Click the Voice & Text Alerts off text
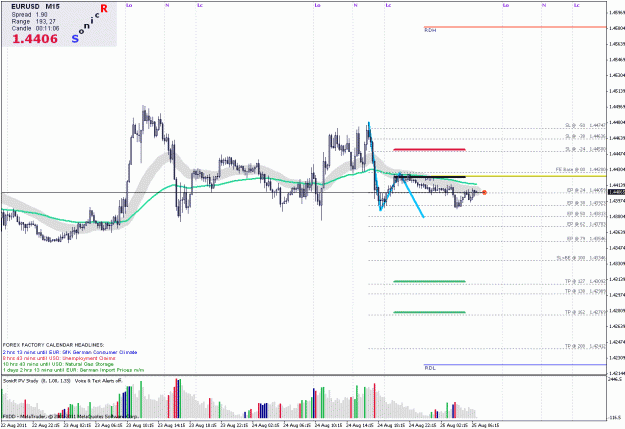 click(98, 381)
